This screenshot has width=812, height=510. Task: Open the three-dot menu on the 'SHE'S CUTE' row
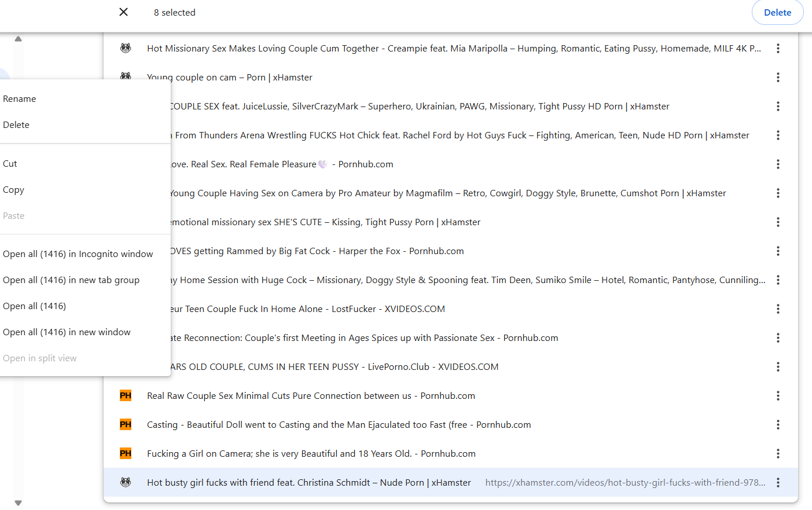coord(778,222)
